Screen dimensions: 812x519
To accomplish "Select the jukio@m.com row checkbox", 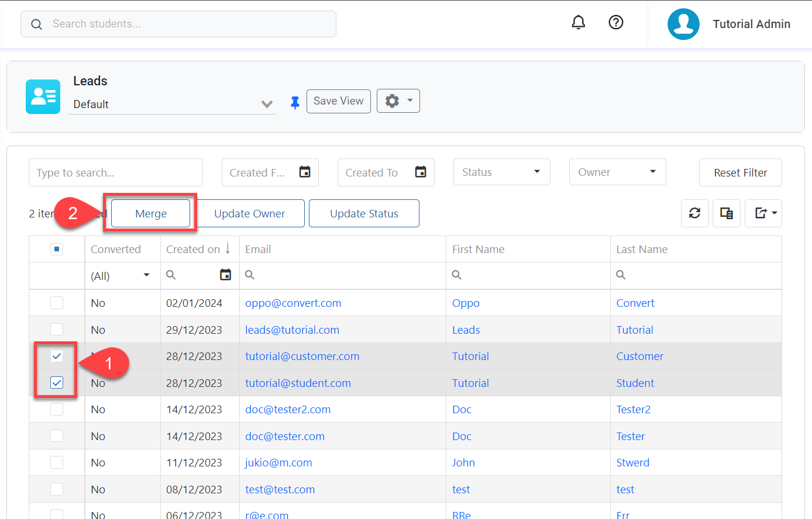I will coord(57,462).
